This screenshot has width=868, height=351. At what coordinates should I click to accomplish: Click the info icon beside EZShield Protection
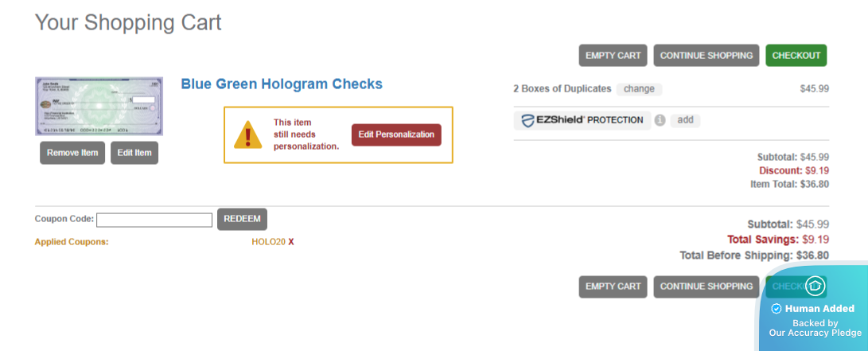coord(660,121)
